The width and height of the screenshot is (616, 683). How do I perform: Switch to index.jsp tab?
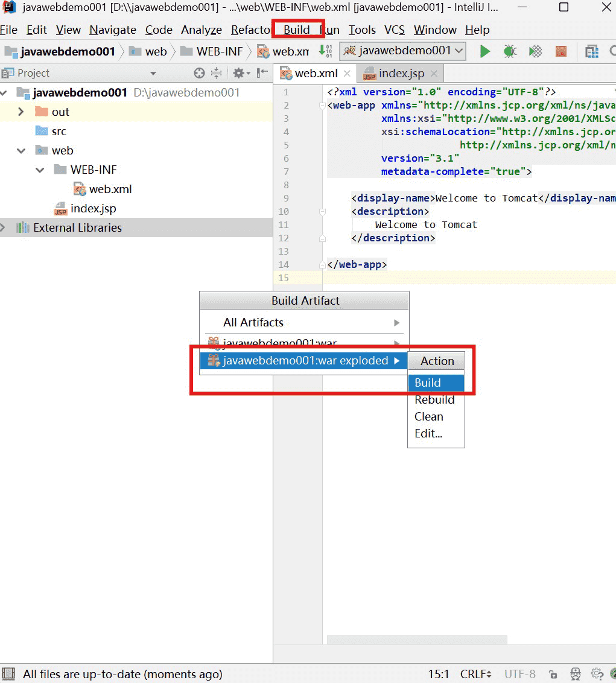pyautogui.click(x=401, y=74)
